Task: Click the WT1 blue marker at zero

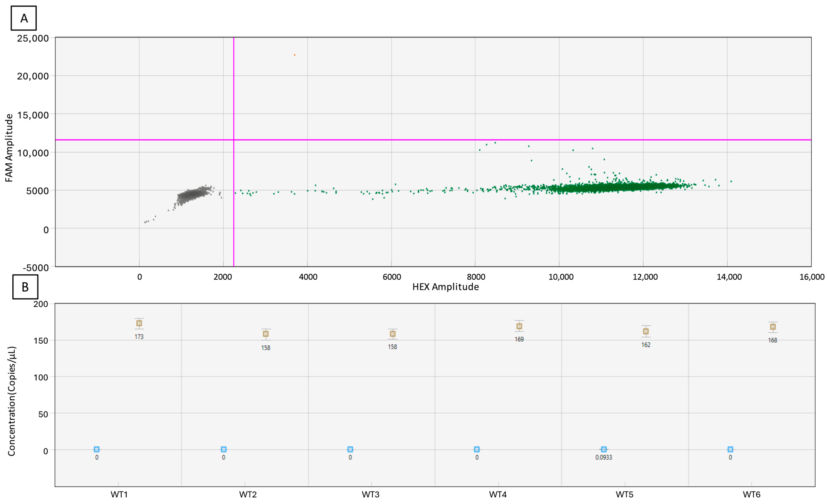Action: (97, 449)
